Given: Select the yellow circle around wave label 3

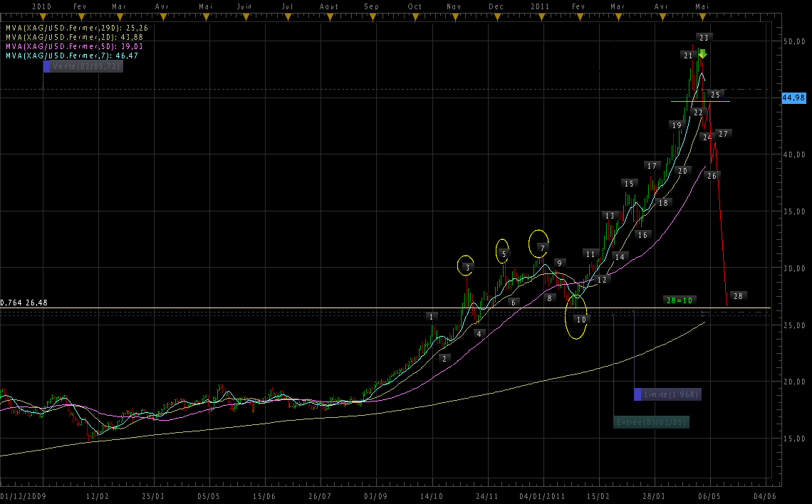Looking at the screenshot, I should pos(465,264).
